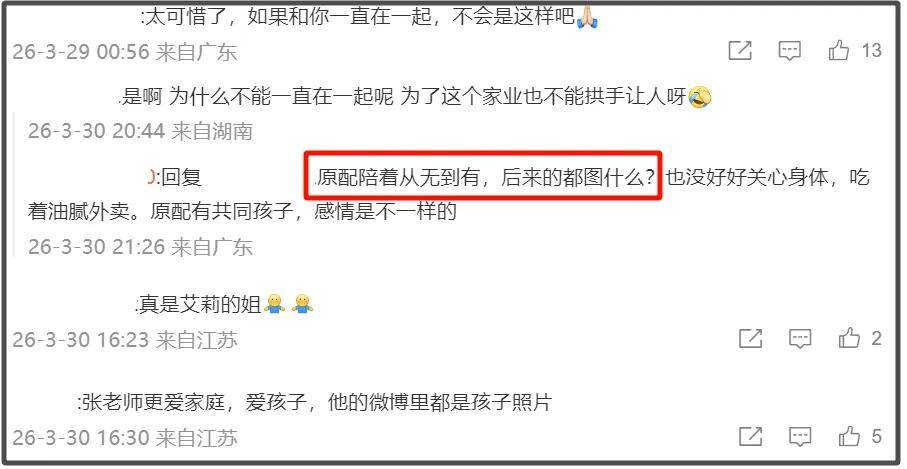Click the 26-3-30 21:26 来自广东 timestamp
The image size is (907, 469).
(141, 247)
